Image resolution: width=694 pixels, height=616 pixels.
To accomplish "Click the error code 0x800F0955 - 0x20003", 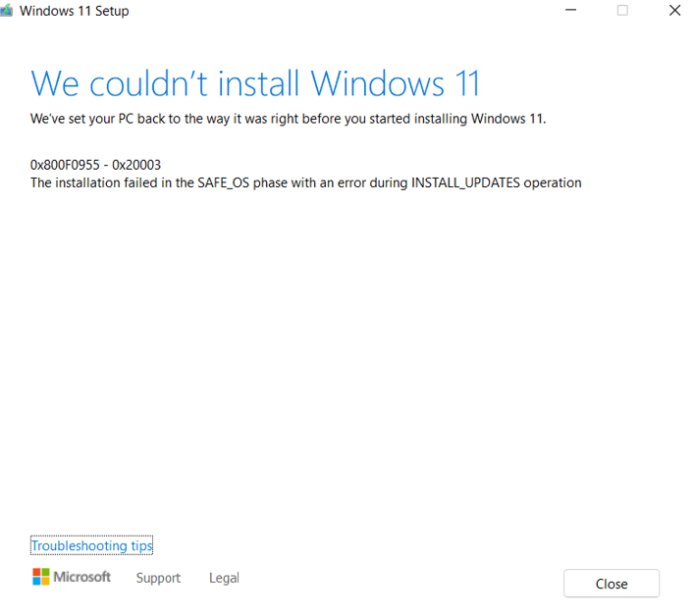I will (x=95, y=165).
